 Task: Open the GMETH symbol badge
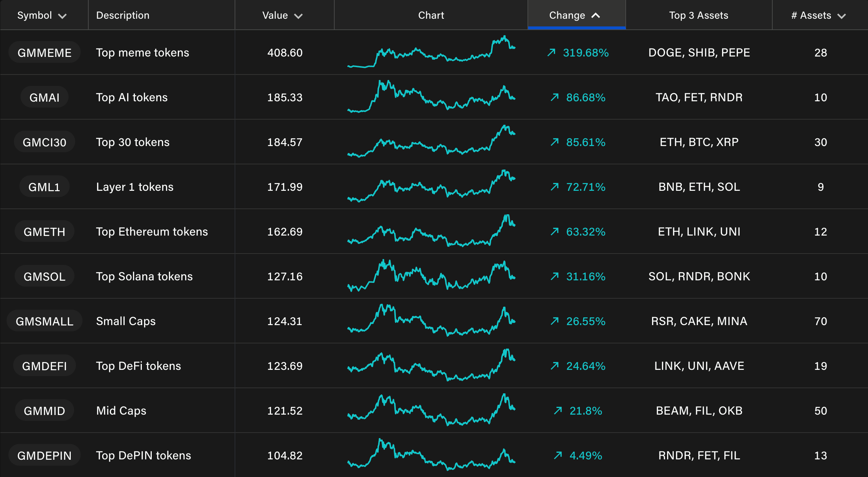pos(44,232)
